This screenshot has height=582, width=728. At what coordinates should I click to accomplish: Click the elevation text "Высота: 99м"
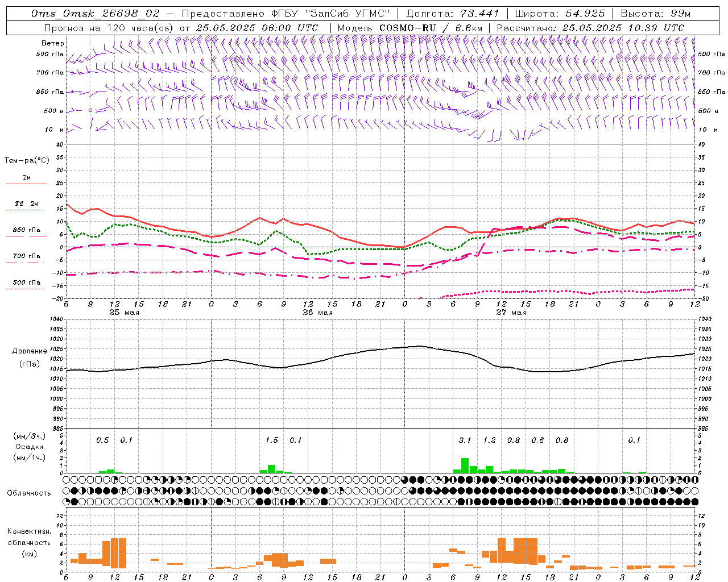coord(656,14)
